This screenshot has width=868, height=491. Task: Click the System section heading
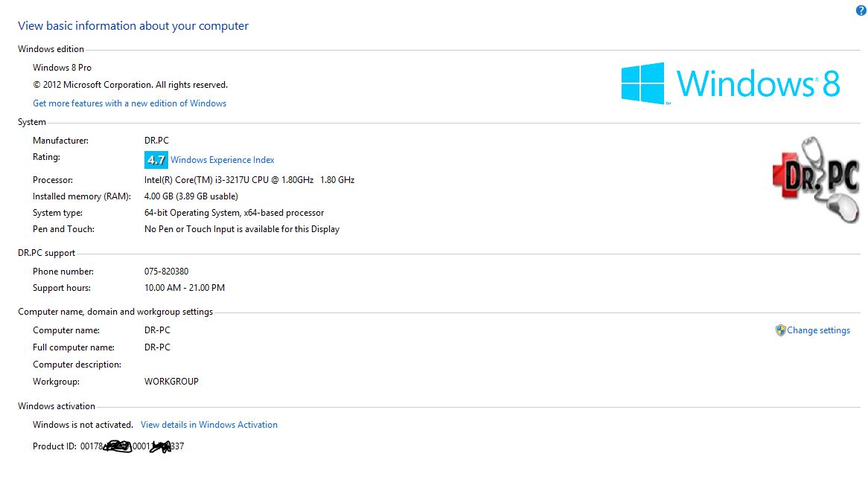click(x=32, y=122)
